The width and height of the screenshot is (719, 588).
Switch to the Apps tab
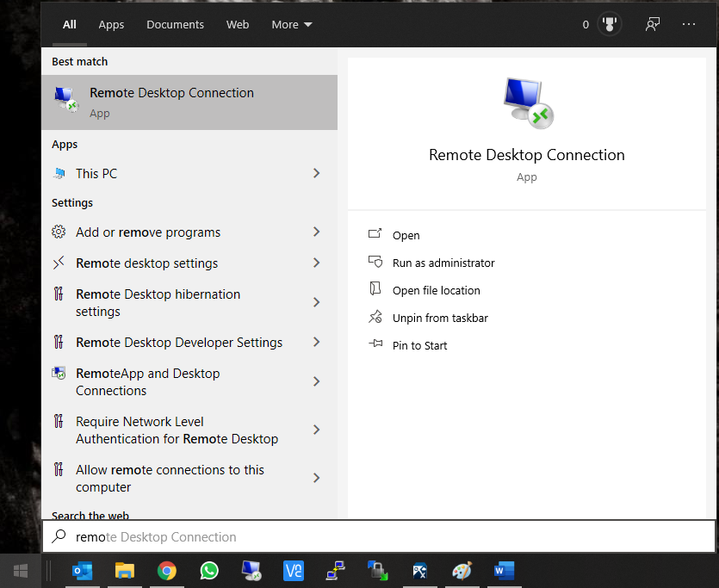point(111,25)
